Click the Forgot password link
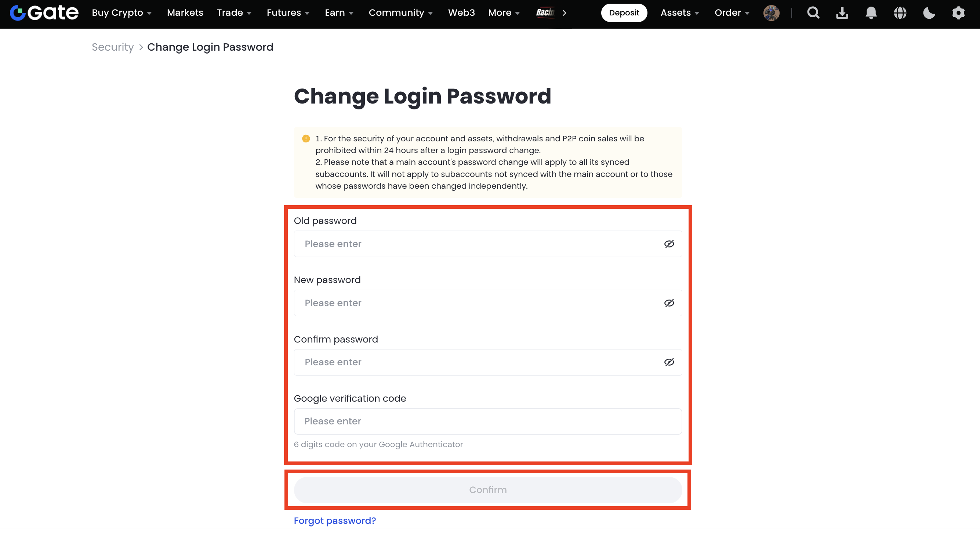The width and height of the screenshot is (980, 536). 334,521
